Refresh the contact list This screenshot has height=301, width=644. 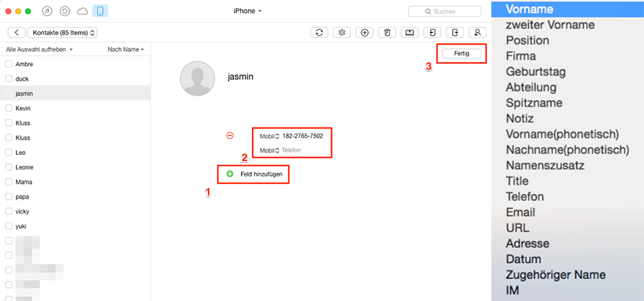coord(319,32)
